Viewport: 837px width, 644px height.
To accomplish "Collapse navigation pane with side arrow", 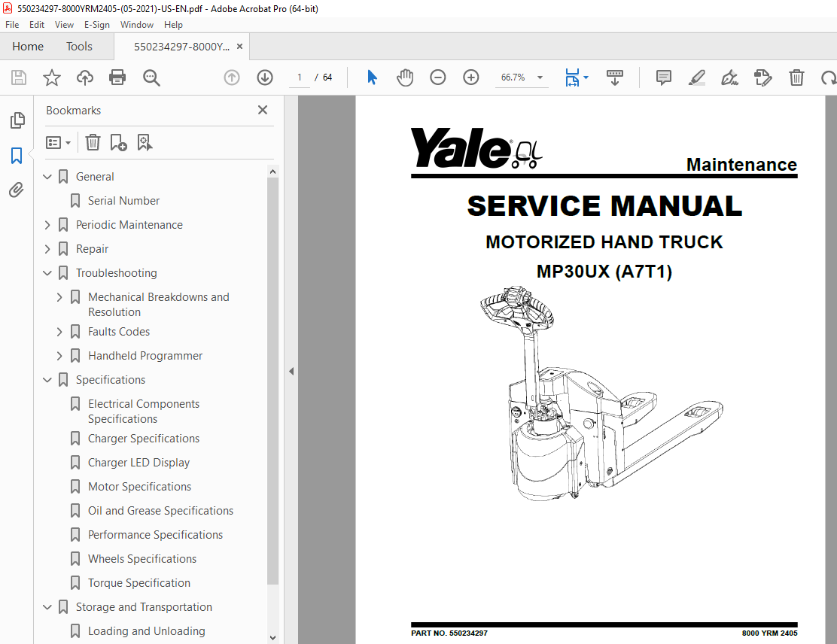I will (x=291, y=372).
